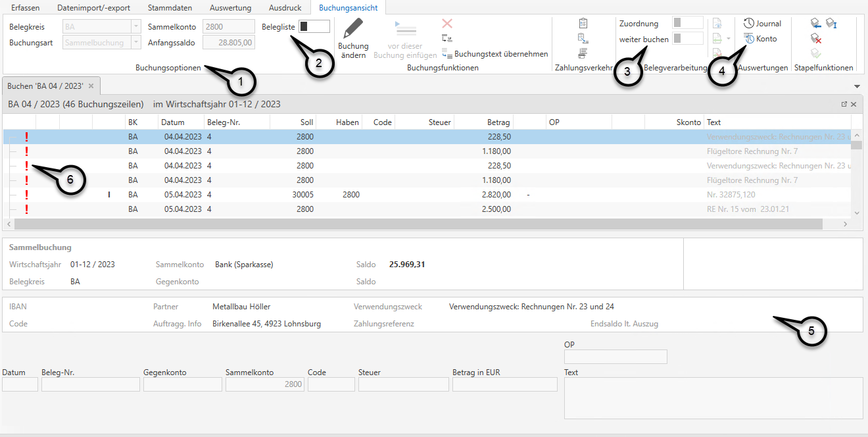Screen dimensions: 868x437
Task: Toggle the weiter buchen switch
Action: coord(687,39)
